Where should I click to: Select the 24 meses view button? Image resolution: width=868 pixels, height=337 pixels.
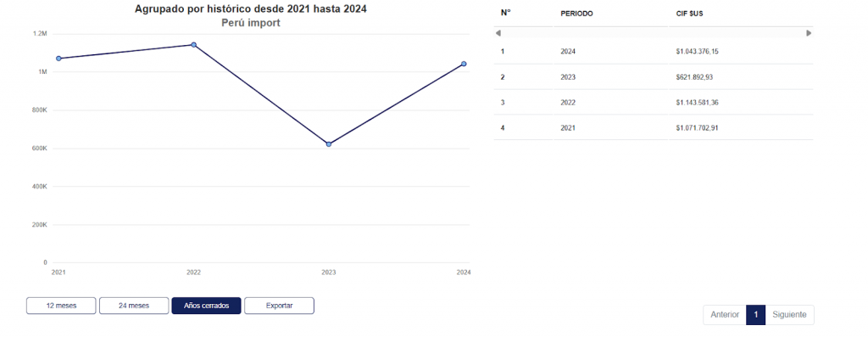coord(134,306)
